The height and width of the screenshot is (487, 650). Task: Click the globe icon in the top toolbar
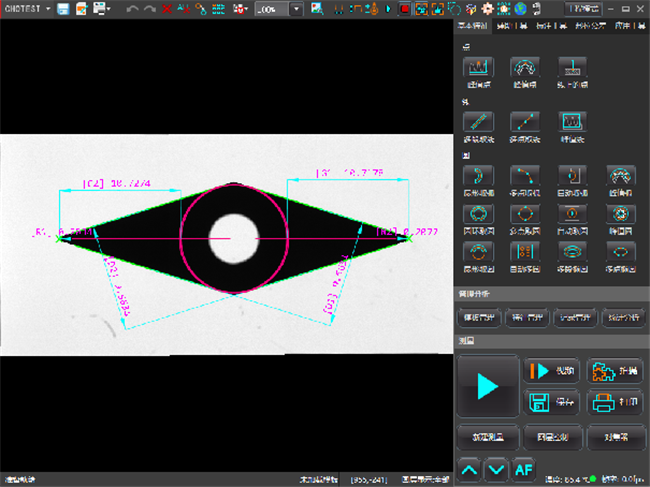click(x=519, y=9)
